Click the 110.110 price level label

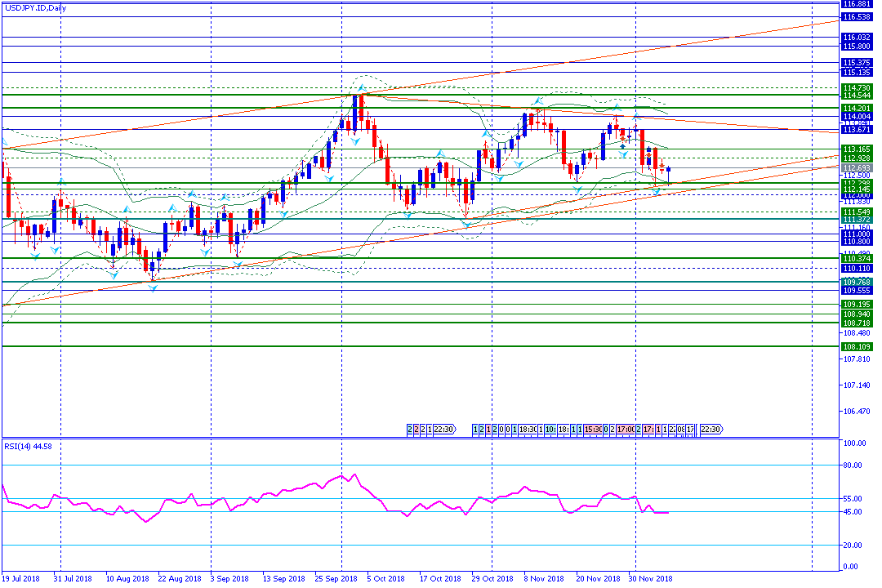[x=856, y=269]
